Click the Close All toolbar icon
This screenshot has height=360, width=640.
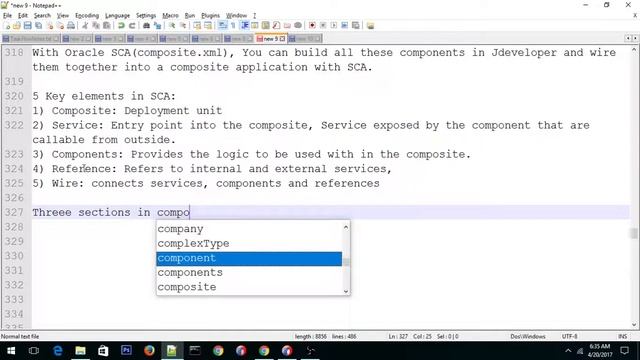(x=60, y=26)
